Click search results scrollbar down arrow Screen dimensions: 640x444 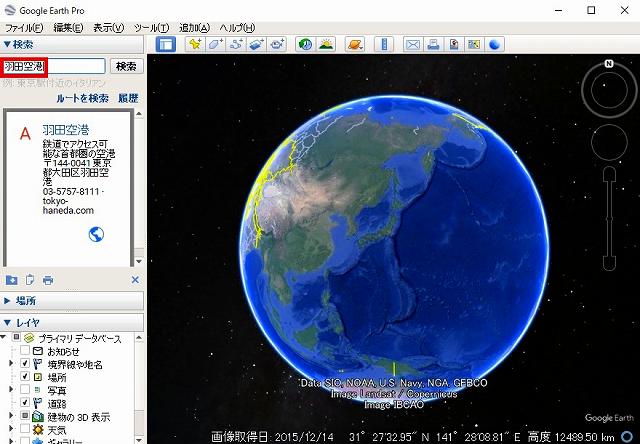(139, 261)
